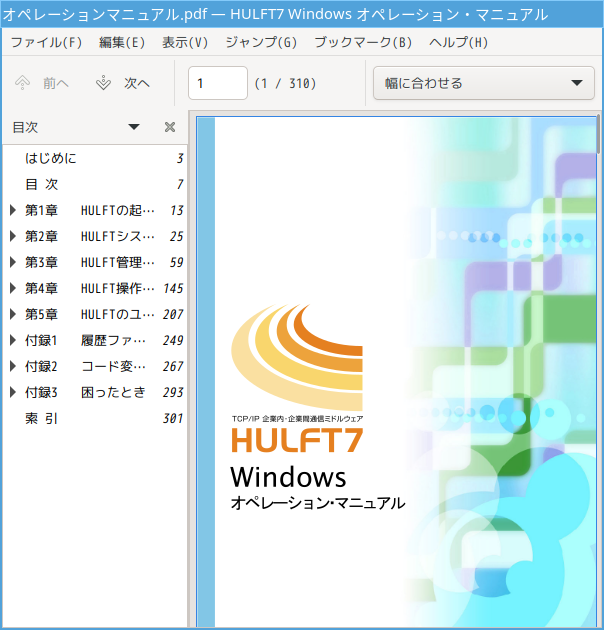Screen dimensions: 604x630
Task: Go to previous page via 前へ label
Action: pos(56,83)
